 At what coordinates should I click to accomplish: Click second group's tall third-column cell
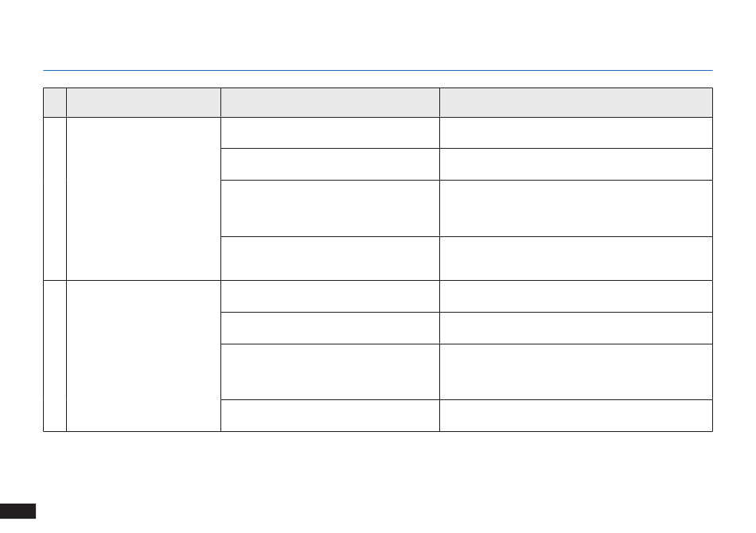point(330,372)
